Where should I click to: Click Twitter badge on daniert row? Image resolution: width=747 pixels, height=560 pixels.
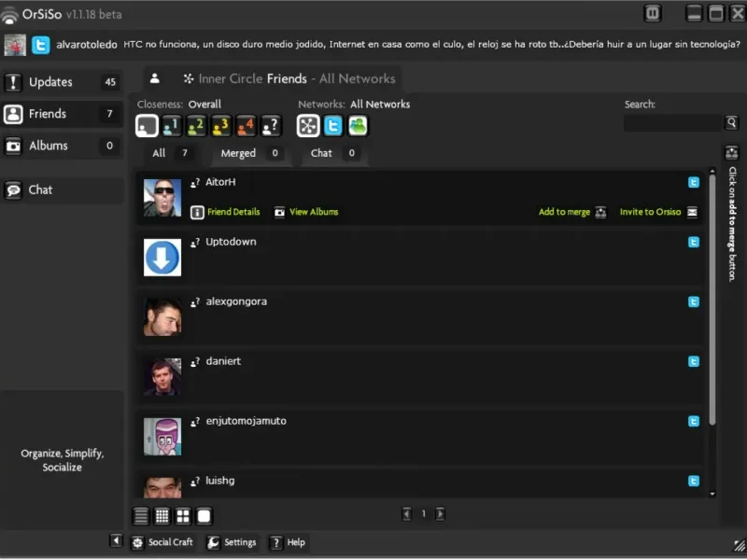694,362
